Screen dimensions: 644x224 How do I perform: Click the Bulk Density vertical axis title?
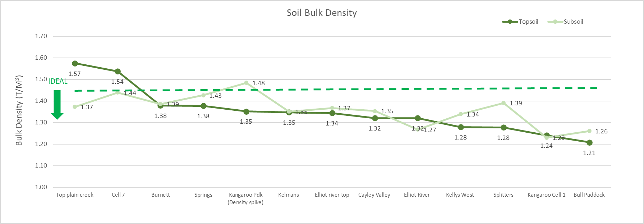[x=19, y=110]
